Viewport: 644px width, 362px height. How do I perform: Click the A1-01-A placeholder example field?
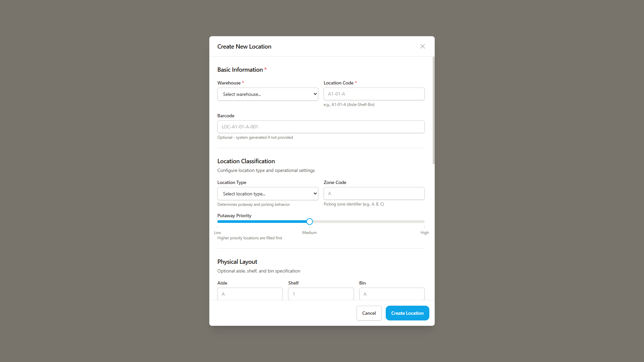coord(374,94)
